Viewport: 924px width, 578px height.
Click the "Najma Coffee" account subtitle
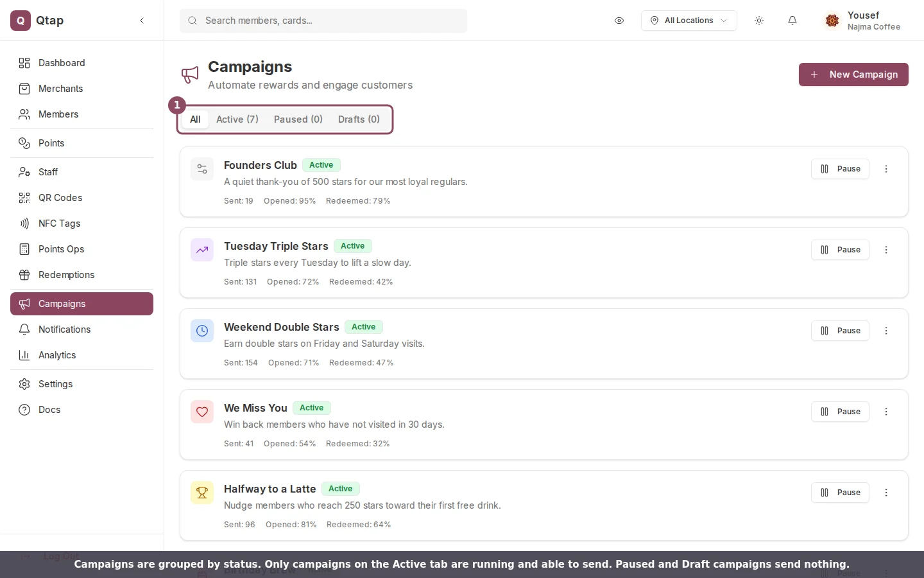tap(874, 27)
